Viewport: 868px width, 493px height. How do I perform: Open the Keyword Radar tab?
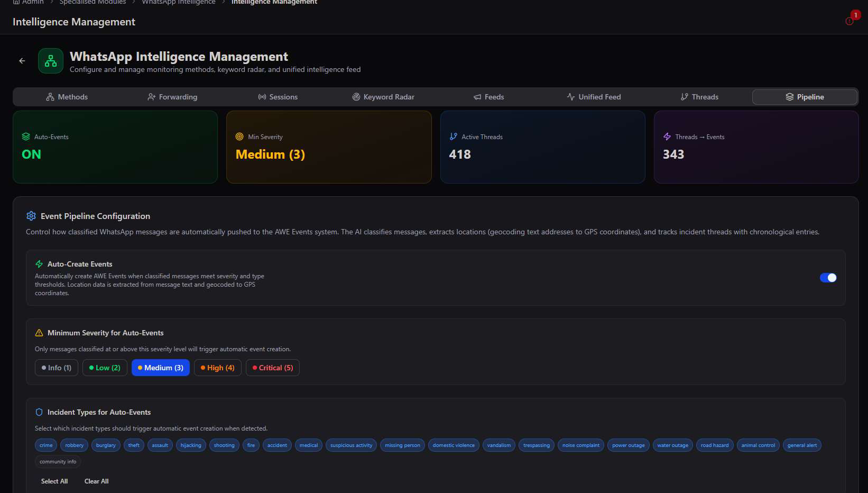tap(383, 97)
